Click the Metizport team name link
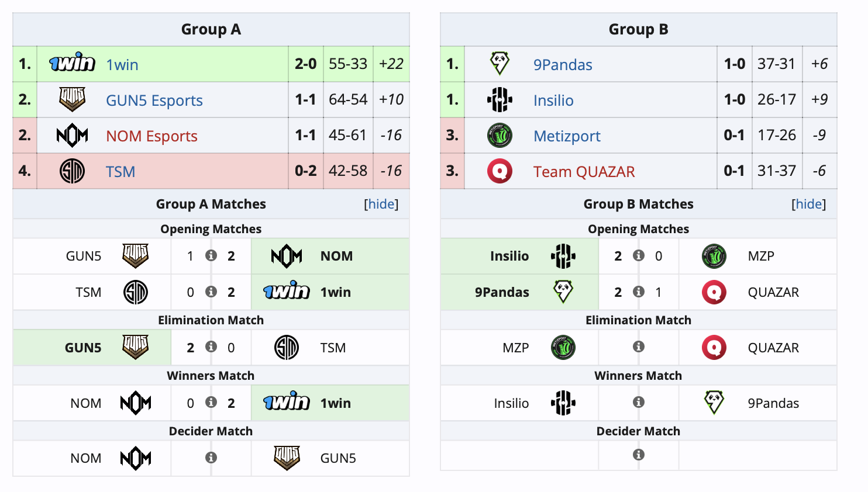 pos(567,136)
